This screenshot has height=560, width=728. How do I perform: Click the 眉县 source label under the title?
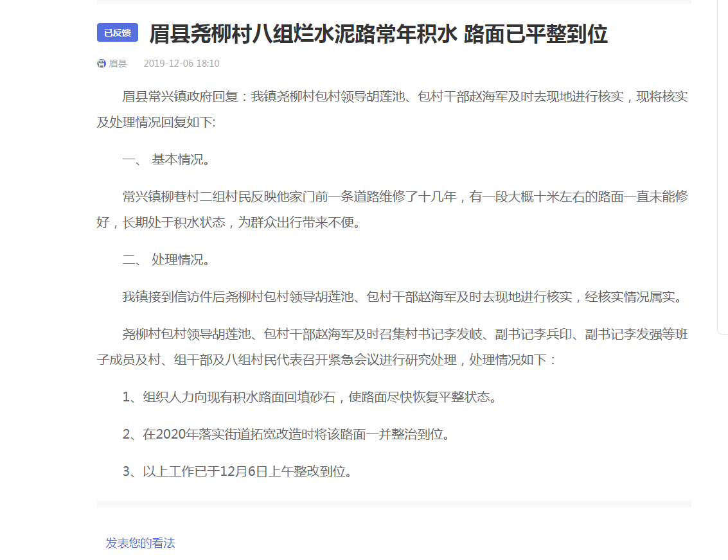(118, 64)
